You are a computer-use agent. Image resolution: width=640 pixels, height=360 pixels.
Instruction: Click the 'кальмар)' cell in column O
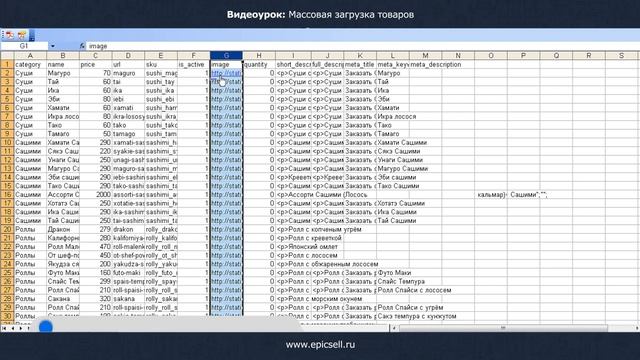tap(491, 195)
